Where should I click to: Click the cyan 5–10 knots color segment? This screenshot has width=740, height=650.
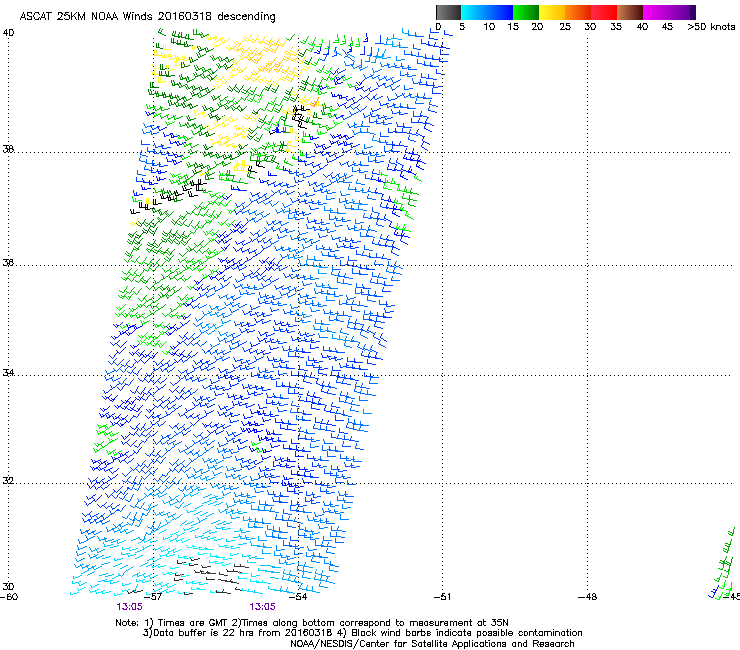474,12
